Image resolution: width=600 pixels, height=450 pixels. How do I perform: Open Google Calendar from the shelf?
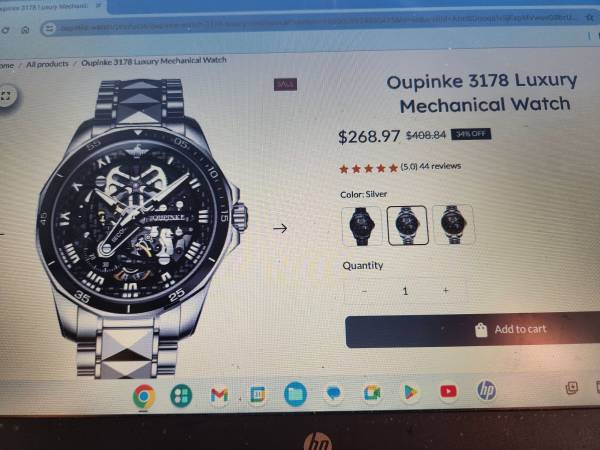[x=258, y=395]
